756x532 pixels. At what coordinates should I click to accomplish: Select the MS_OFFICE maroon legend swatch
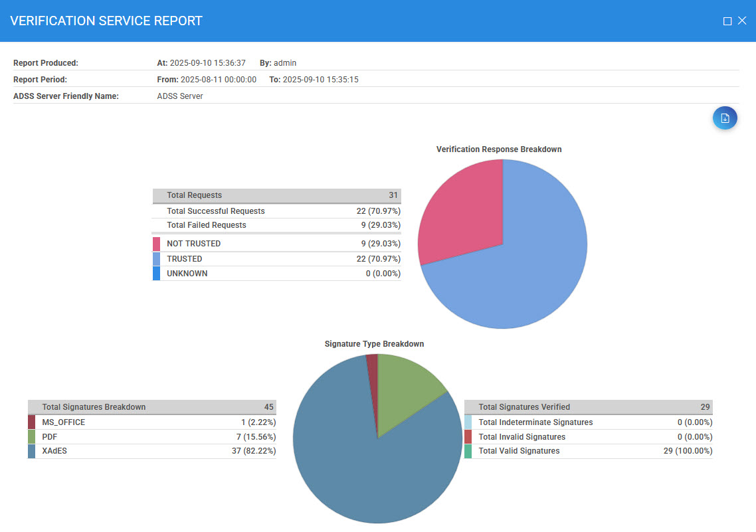[31, 422]
